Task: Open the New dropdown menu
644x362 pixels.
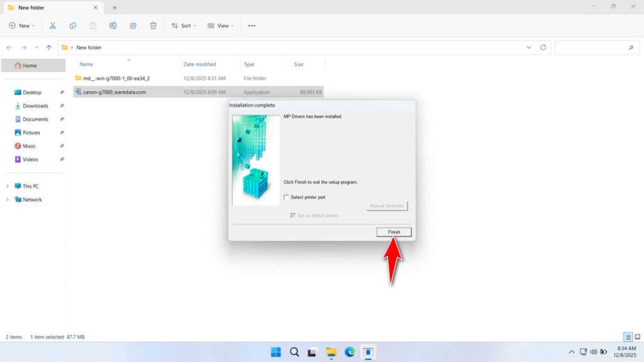Action: 21,25
